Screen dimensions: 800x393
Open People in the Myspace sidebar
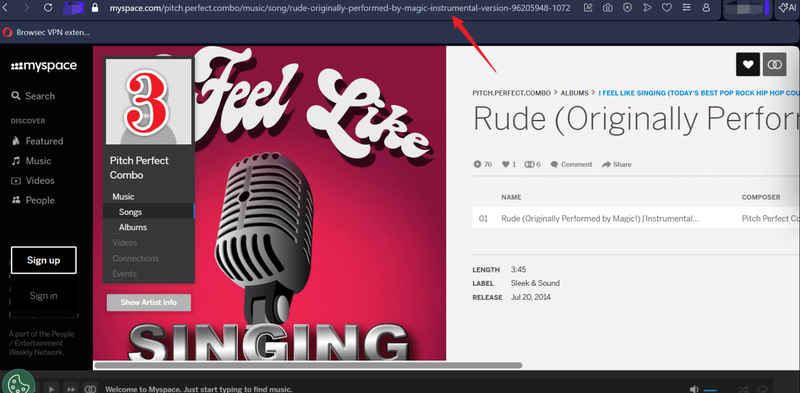point(33,200)
